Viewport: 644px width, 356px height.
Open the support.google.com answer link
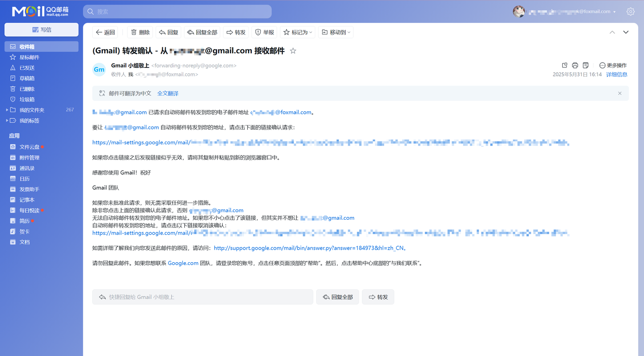(309, 248)
